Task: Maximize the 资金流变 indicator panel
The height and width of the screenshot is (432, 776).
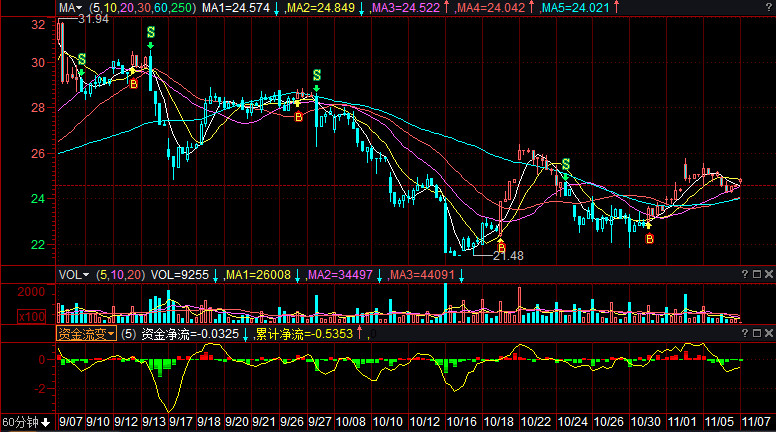Action: 756,332
